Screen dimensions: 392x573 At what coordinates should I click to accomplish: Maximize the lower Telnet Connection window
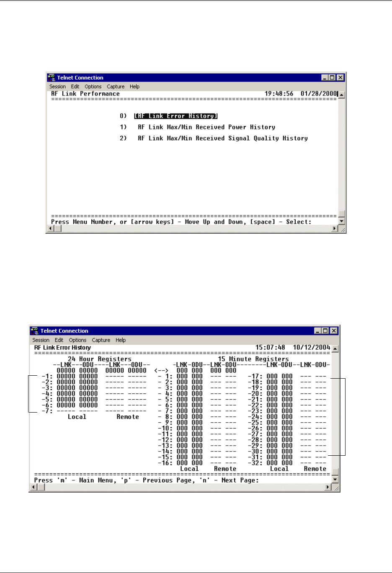click(x=325, y=331)
